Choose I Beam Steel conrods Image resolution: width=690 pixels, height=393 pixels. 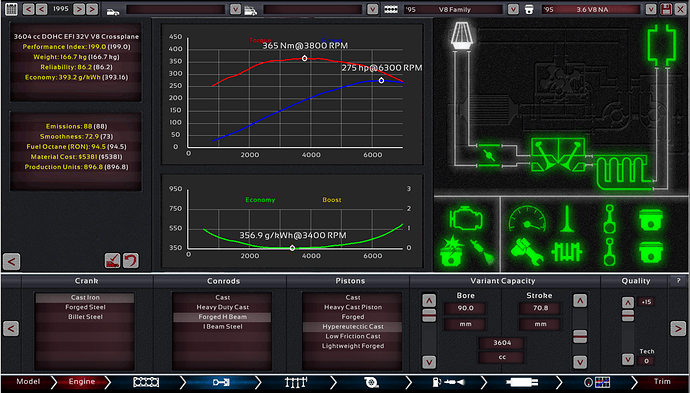[x=222, y=327]
